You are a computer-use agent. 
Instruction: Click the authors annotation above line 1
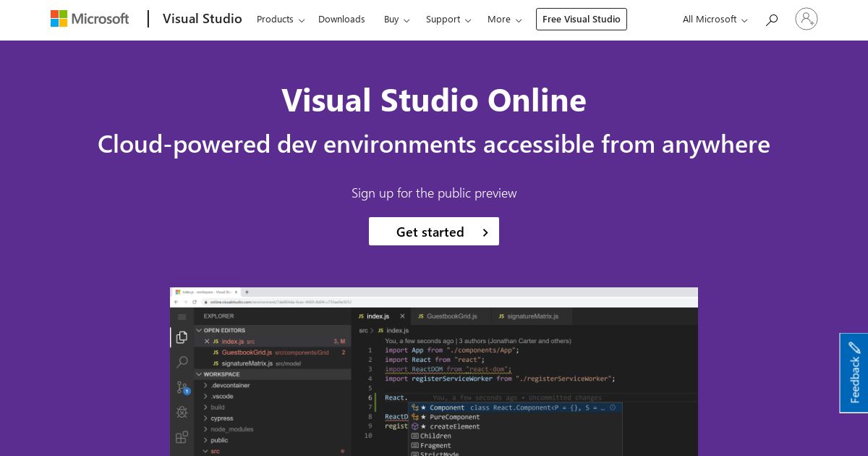(478, 340)
